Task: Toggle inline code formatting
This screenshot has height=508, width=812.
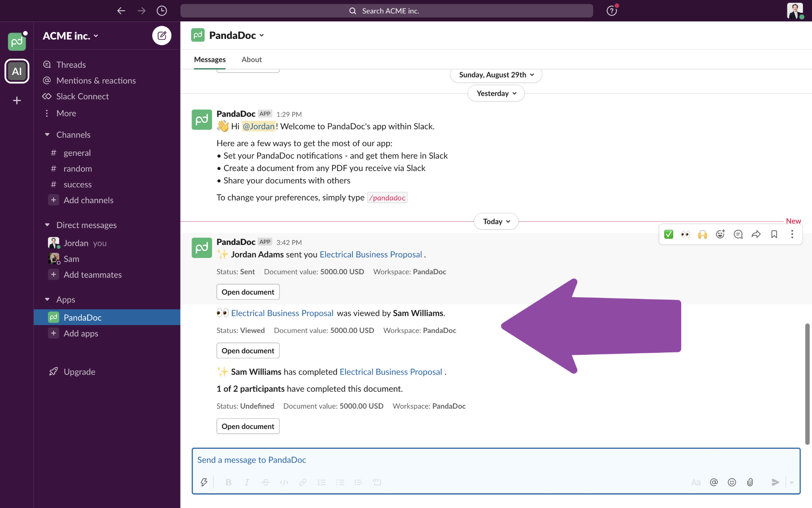Action: pos(284,482)
